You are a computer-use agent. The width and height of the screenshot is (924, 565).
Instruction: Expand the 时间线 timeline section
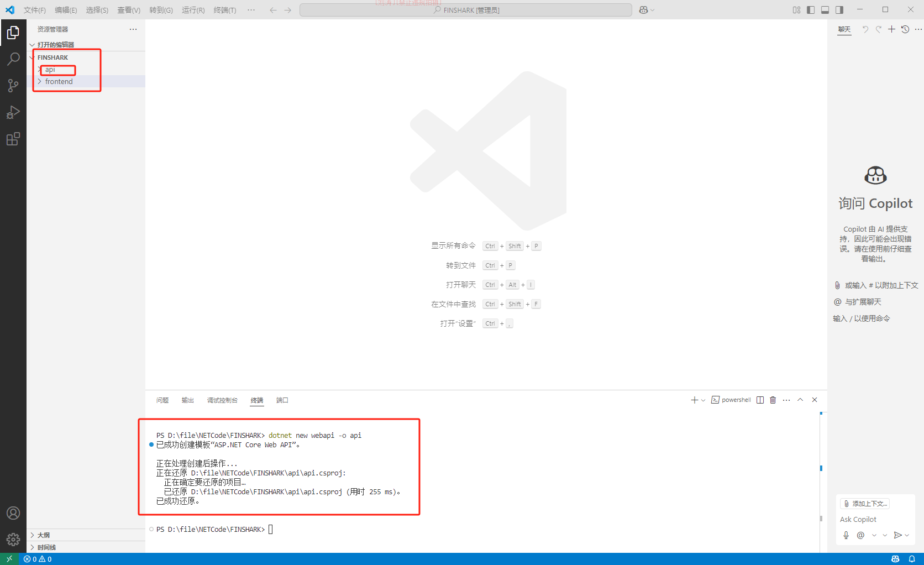click(86, 547)
